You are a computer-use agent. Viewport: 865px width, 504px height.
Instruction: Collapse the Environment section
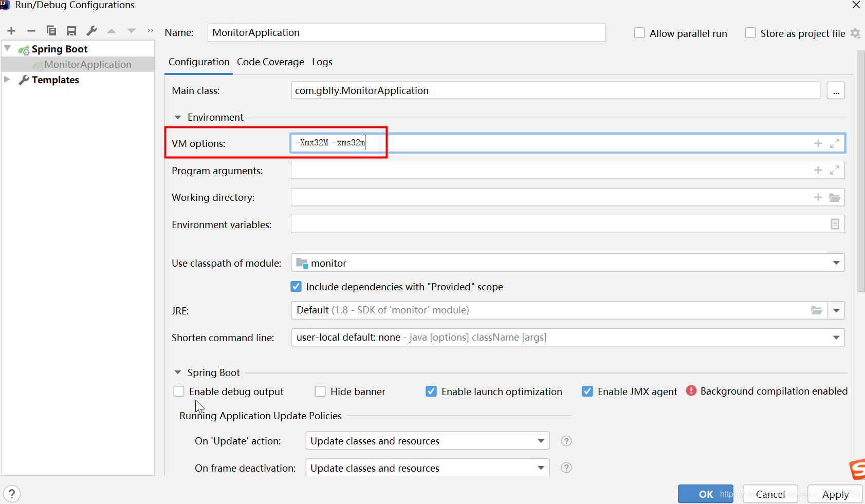pyautogui.click(x=178, y=118)
